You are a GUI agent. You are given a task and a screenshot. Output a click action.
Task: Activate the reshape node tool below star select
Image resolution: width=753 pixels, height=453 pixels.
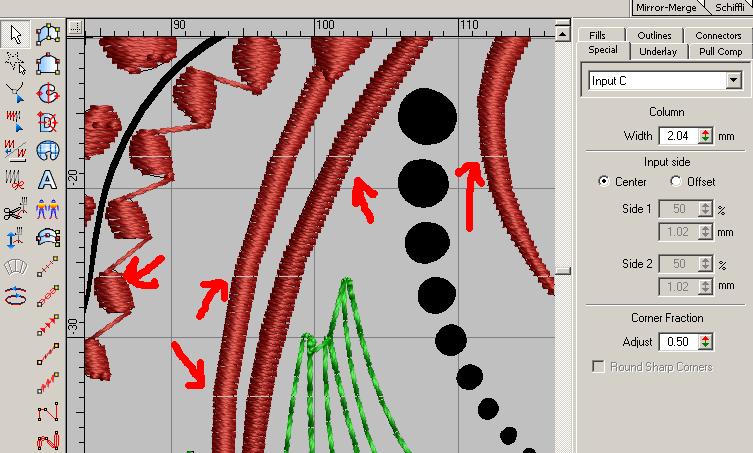16,92
